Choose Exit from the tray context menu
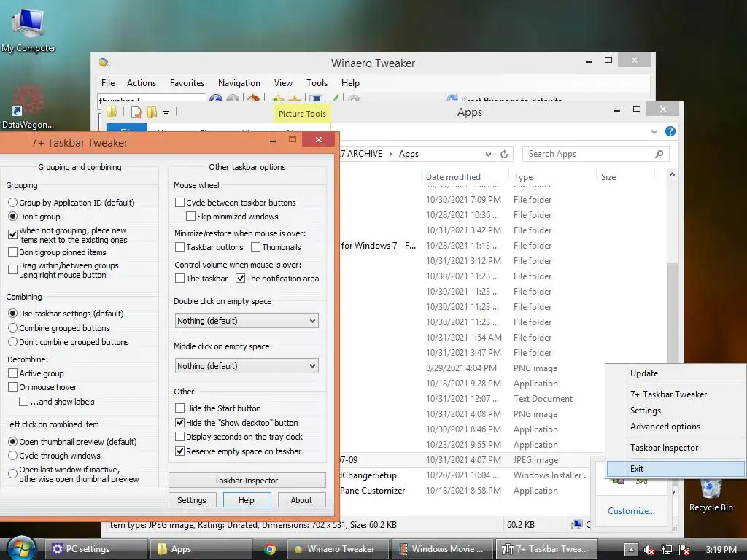Image resolution: width=747 pixels, height=560 pixels. pyautogui.click(x=676, y=469)
